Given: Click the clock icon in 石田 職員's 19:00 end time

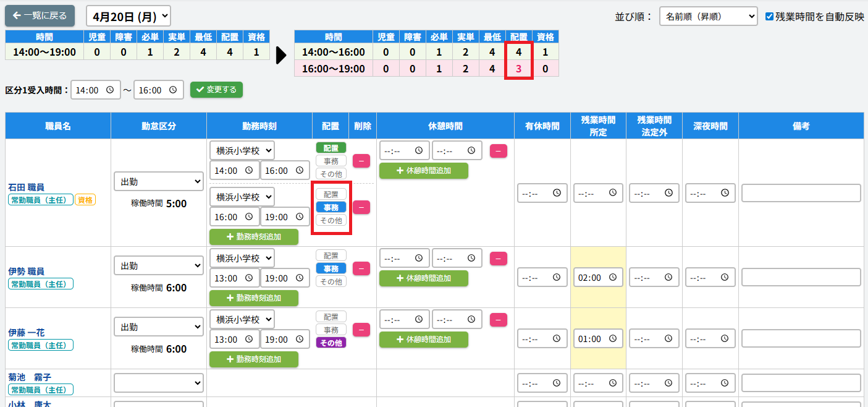Looking at the screenshot, I should 299,216.
